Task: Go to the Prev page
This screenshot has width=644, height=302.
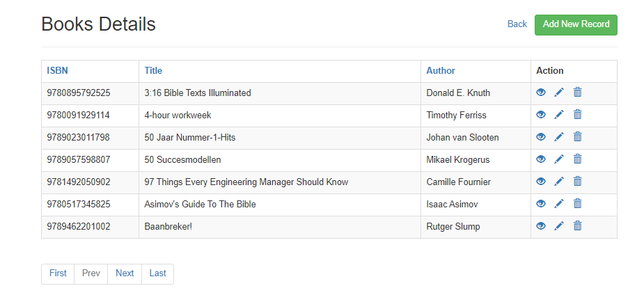Action: tap(91, 273)
